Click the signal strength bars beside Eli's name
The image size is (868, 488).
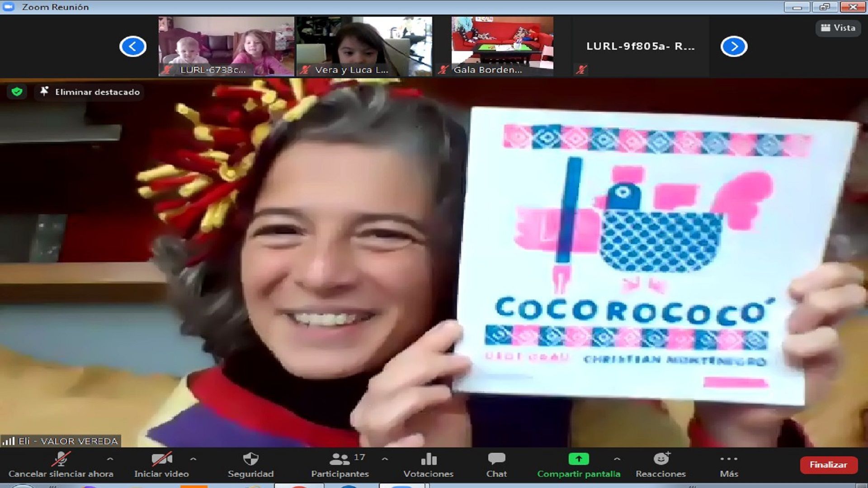click(9, 441)
